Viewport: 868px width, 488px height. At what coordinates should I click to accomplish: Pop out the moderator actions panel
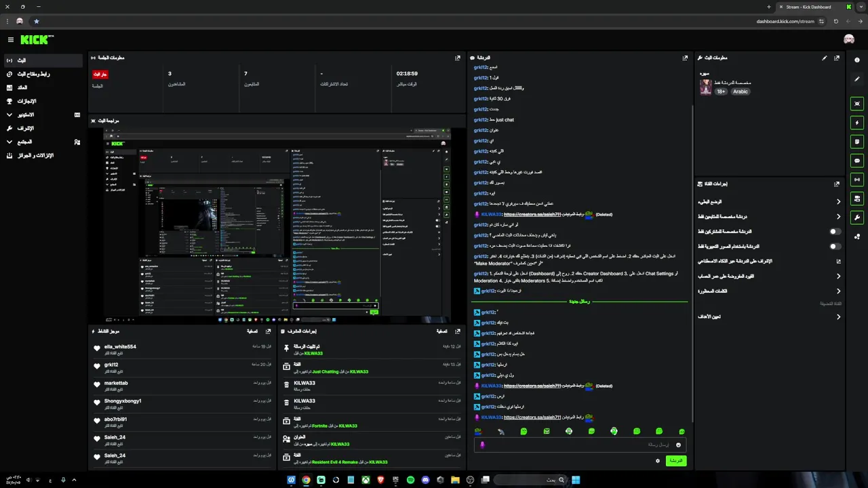458,331
